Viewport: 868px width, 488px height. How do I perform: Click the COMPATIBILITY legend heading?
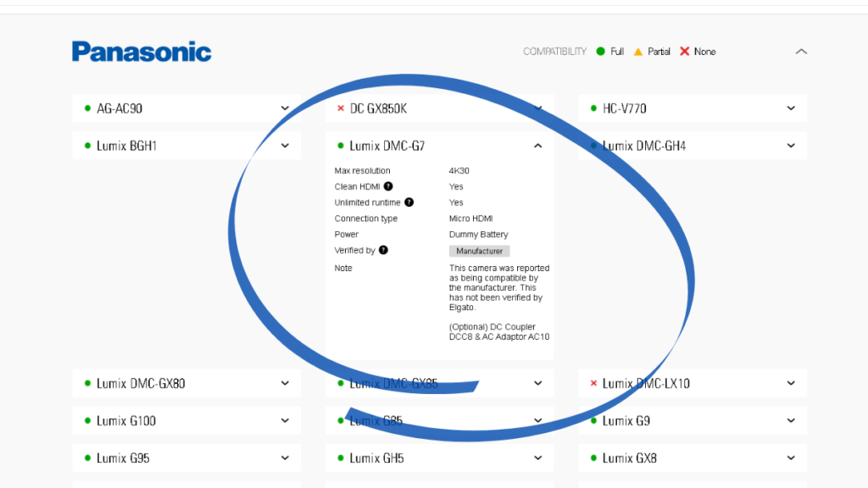coord(554,52)
